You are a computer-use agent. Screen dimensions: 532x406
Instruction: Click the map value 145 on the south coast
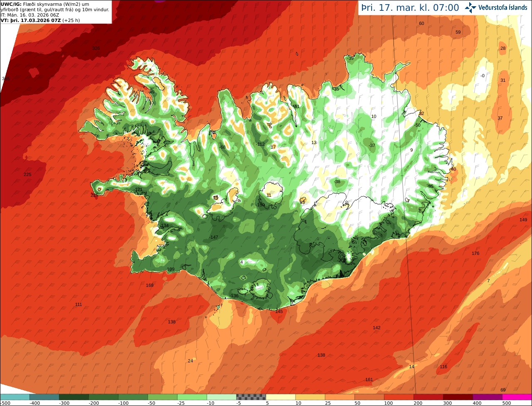(279, 311)
